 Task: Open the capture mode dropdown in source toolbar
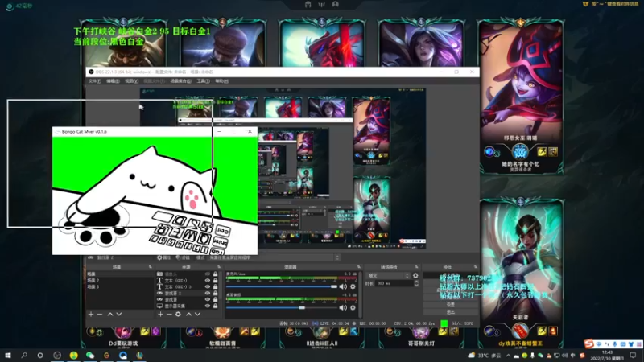274,257
